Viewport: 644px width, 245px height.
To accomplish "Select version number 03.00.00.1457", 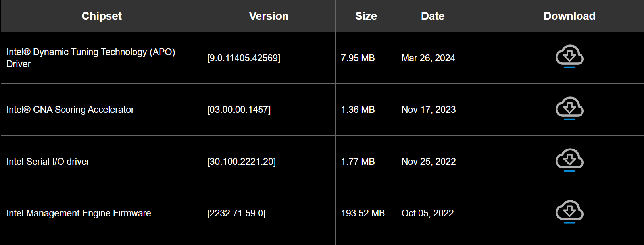I will (x=239, y=110).
